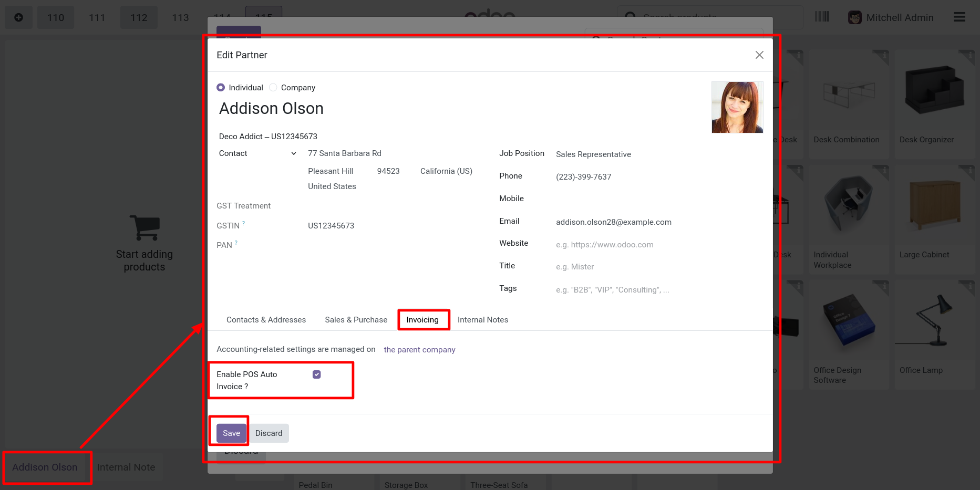Select the Desk Organizer product

934,104
